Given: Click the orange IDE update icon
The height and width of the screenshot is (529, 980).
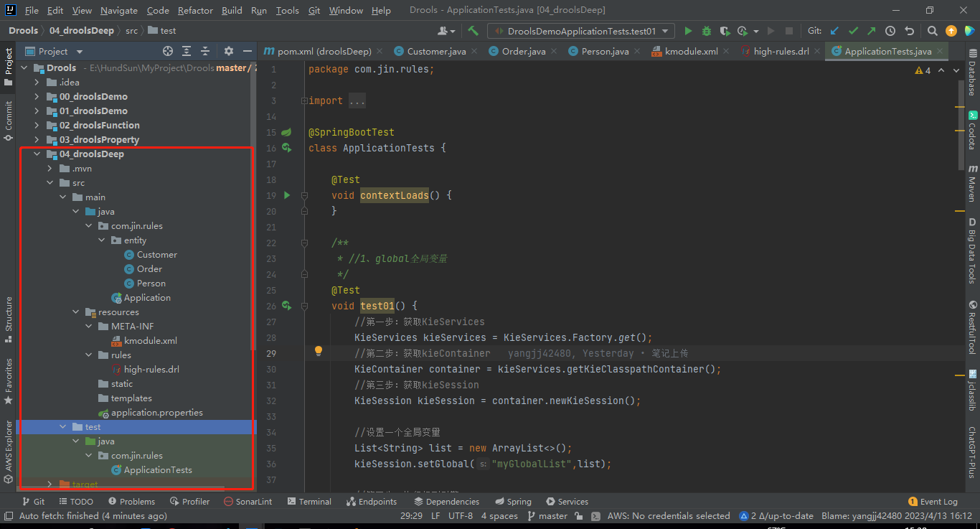Looking at the screenshot, I should pyautogui.click(x=951, y=31).
